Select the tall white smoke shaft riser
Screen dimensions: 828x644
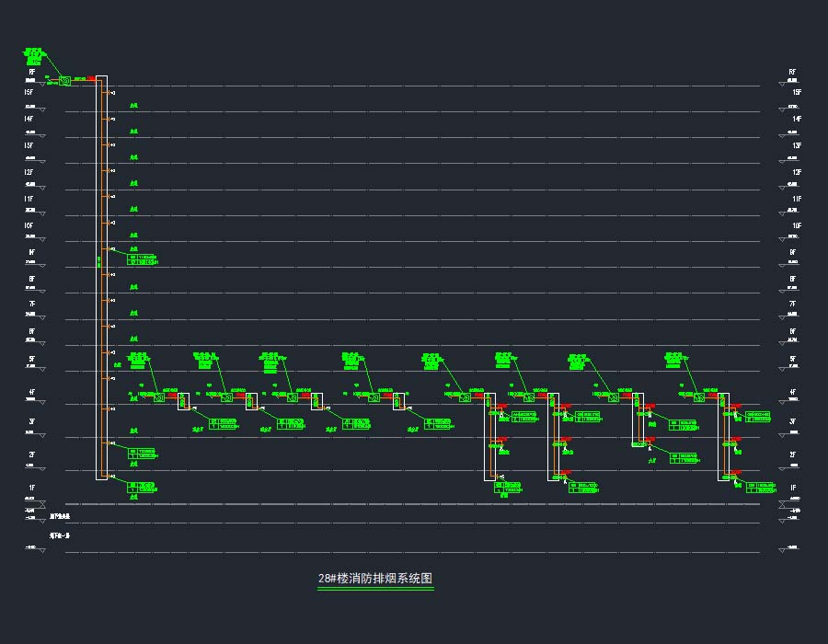(101, 276)
